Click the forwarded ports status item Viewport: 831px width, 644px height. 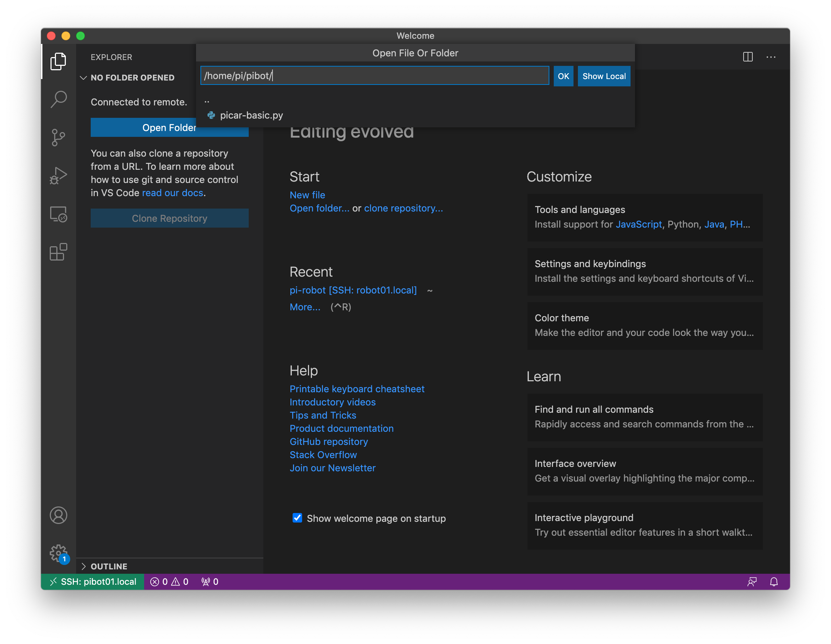(x=210, y=581)
